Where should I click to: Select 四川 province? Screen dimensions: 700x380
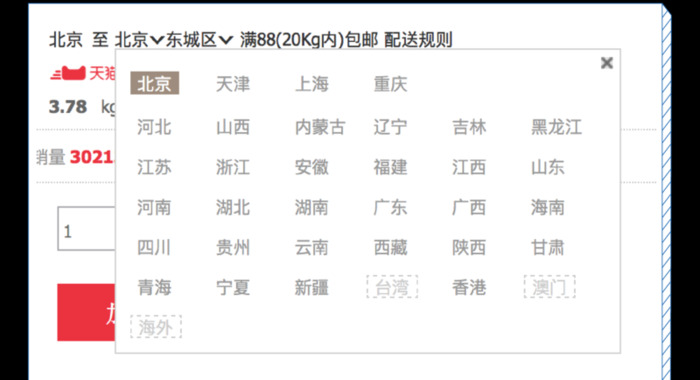(x=154, y=247)
